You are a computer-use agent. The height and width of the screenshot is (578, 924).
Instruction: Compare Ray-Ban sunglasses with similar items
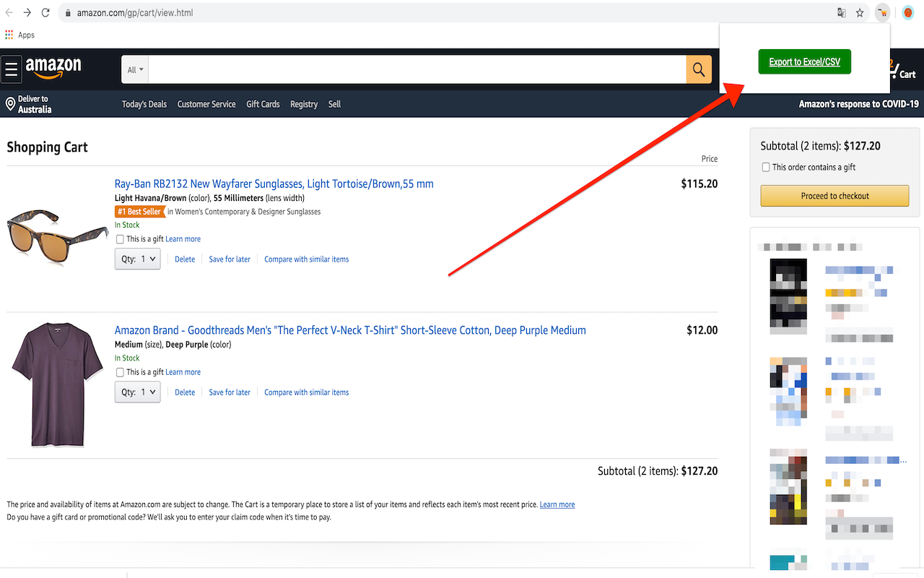307,259
